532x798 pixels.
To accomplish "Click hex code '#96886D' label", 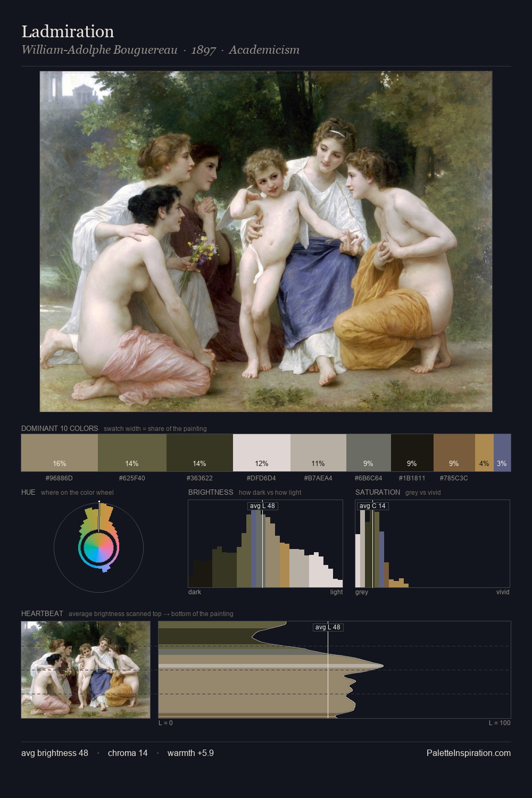I will pos(59,478).
